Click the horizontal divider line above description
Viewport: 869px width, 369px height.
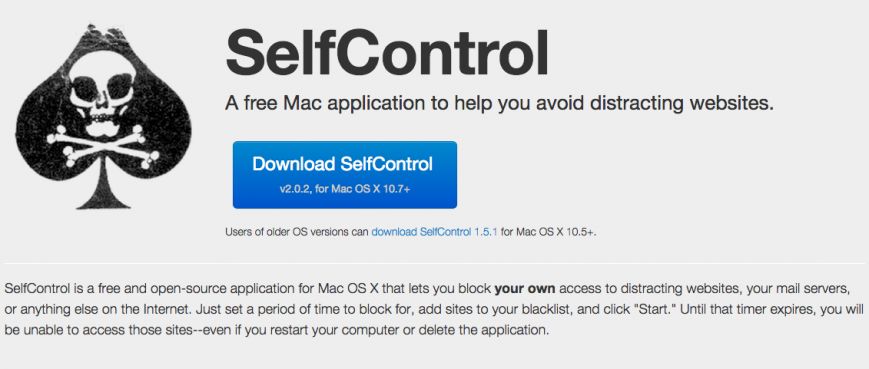click(434, 263)
